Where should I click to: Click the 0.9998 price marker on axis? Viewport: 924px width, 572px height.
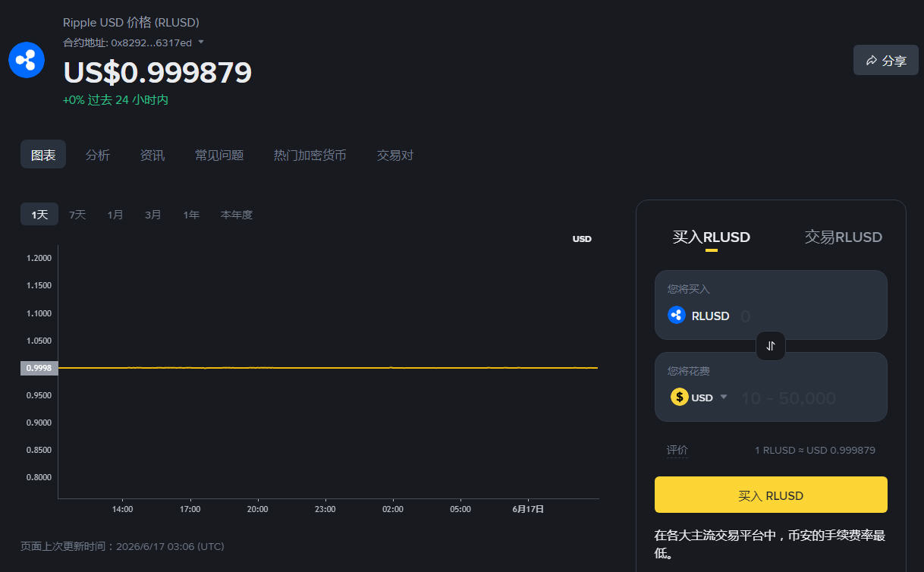point(39,368)
